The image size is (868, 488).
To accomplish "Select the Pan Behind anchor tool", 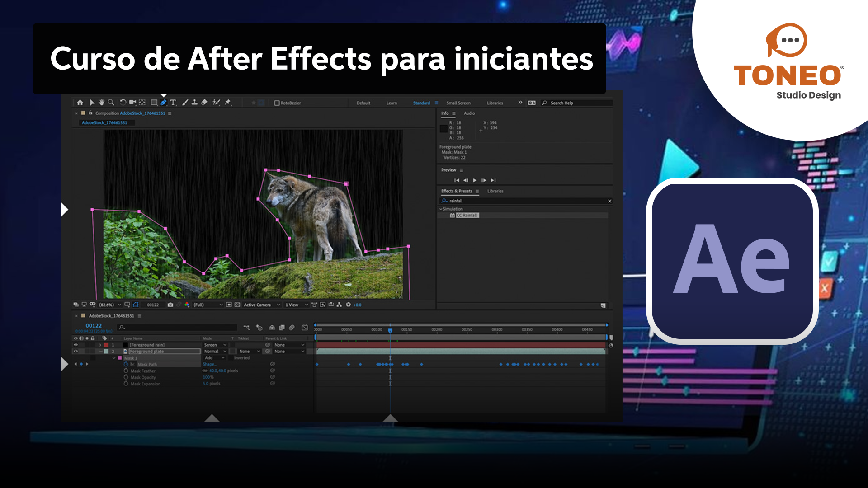I will click(142, 103).
